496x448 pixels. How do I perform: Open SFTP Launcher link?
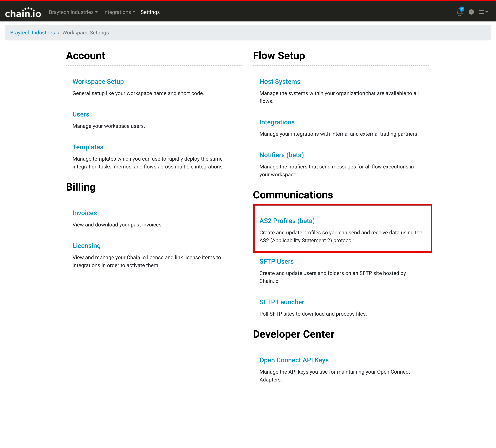click(x=282, y=302)
